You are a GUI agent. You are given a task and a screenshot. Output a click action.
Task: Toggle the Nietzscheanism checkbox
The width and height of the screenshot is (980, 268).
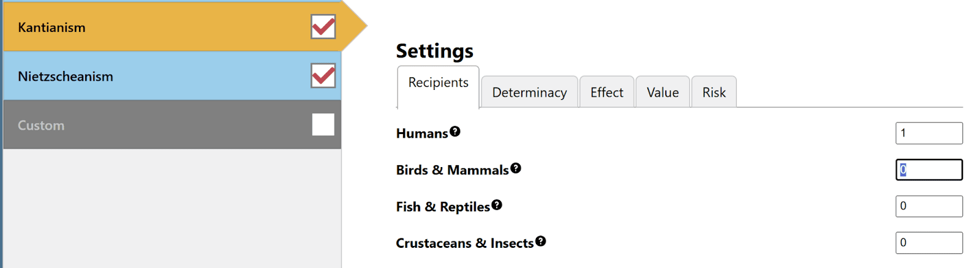click(323, 76)
